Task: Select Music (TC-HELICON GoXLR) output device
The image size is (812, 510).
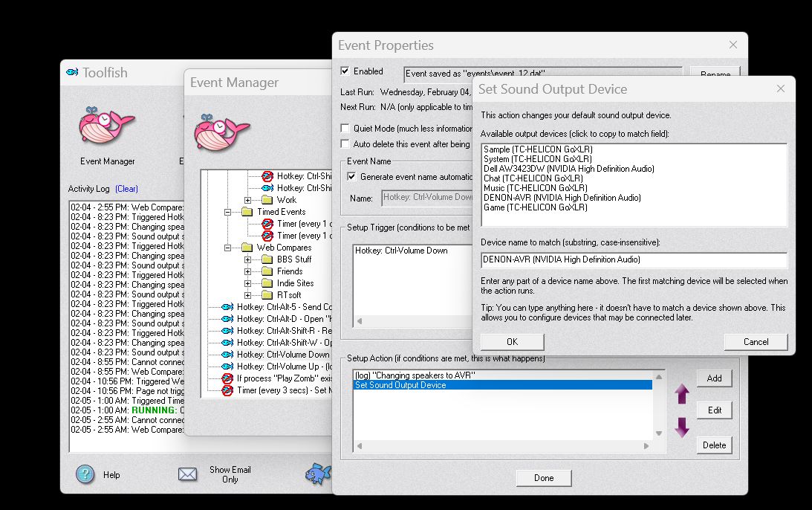Action: [535, 188]
